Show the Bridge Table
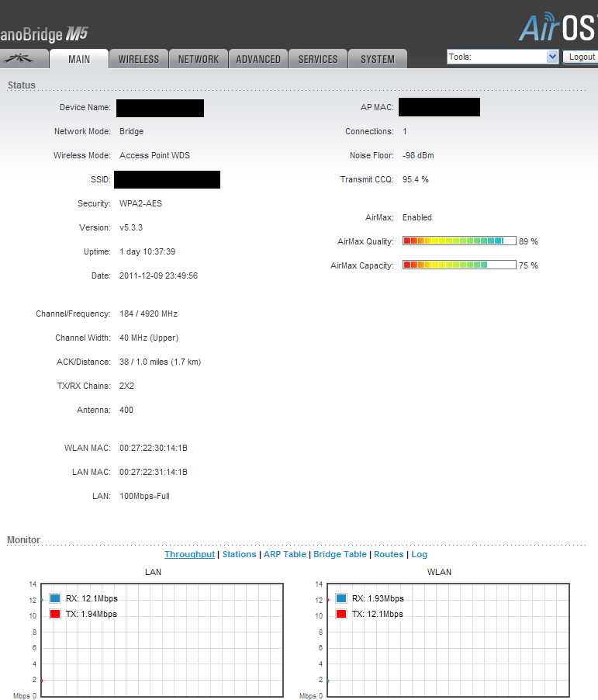 (x=340, y=554)
